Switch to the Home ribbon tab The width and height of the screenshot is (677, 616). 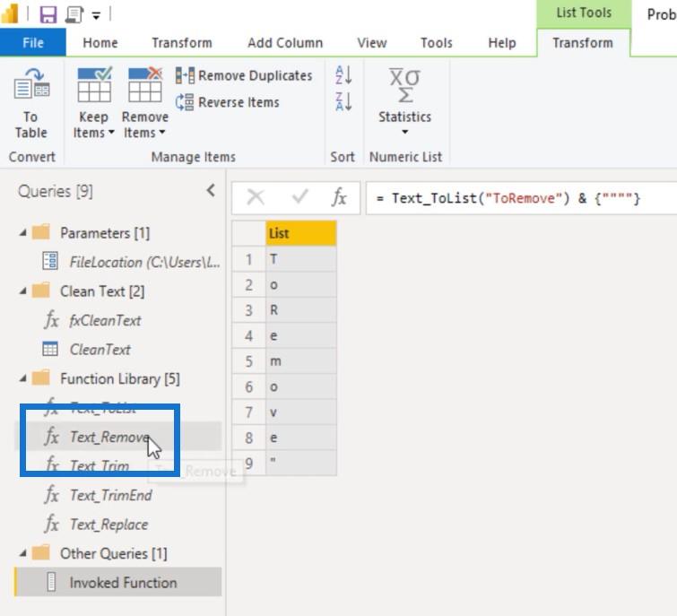point(100,43)
